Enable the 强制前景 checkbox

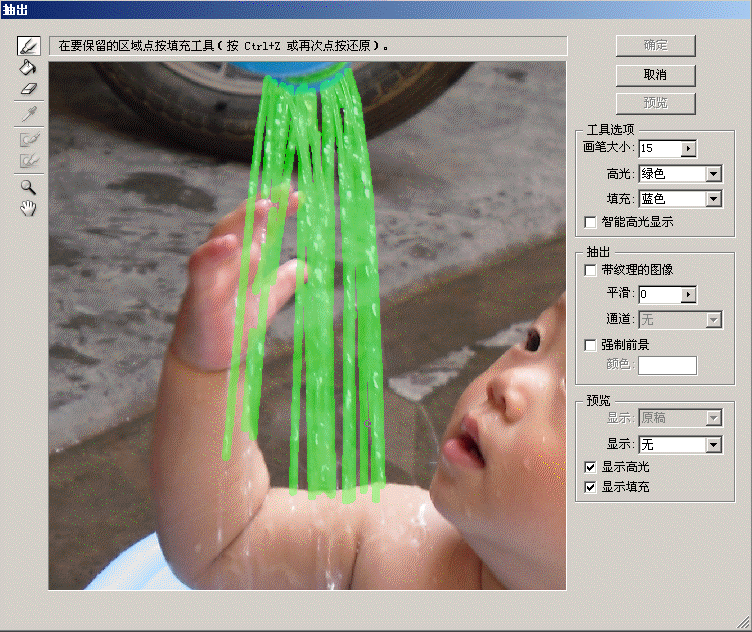point(590,345)
